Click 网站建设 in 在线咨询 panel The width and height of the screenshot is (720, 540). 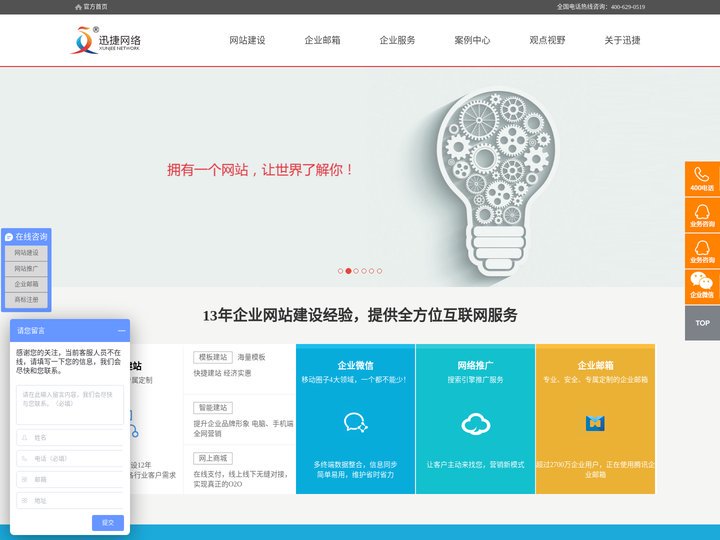pos(26,253)
